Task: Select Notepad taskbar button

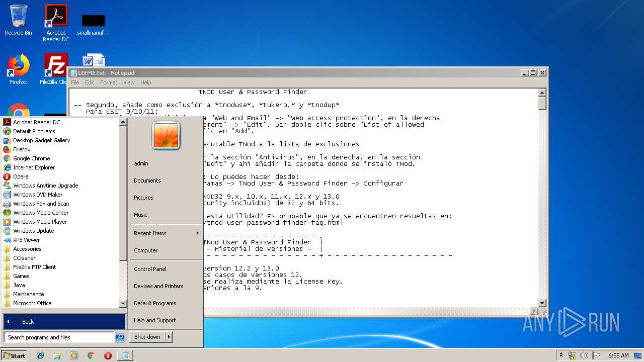Action: click(x=125, y=355)
